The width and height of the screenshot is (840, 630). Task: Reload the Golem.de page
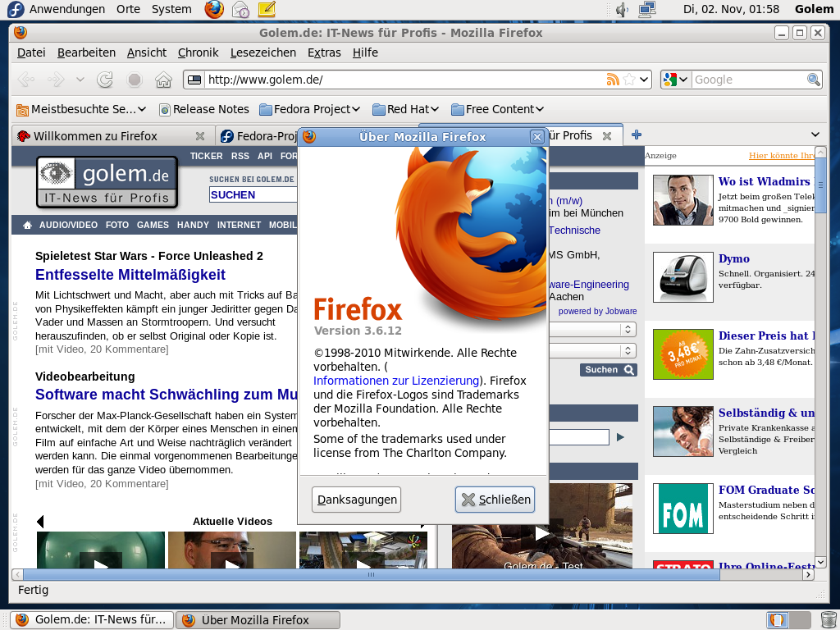[105, 80]
